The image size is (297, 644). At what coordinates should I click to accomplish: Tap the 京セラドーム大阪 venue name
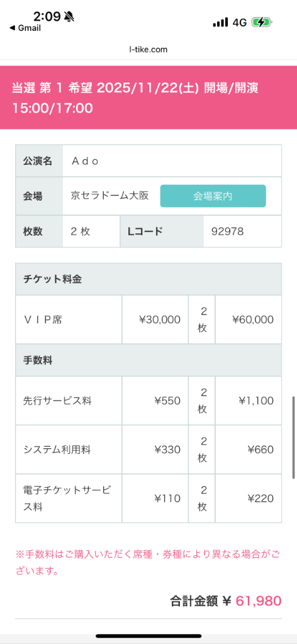pyautogui.click(x=109, y=196)
